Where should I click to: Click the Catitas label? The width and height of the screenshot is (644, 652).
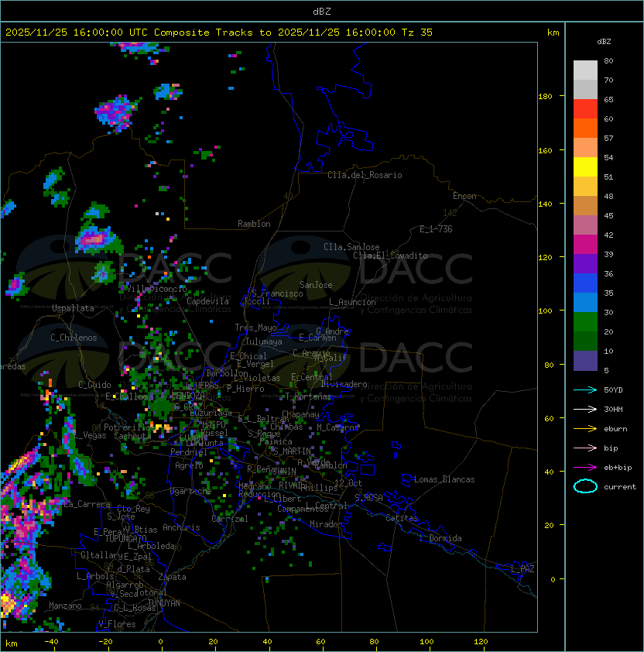point(402,518)
